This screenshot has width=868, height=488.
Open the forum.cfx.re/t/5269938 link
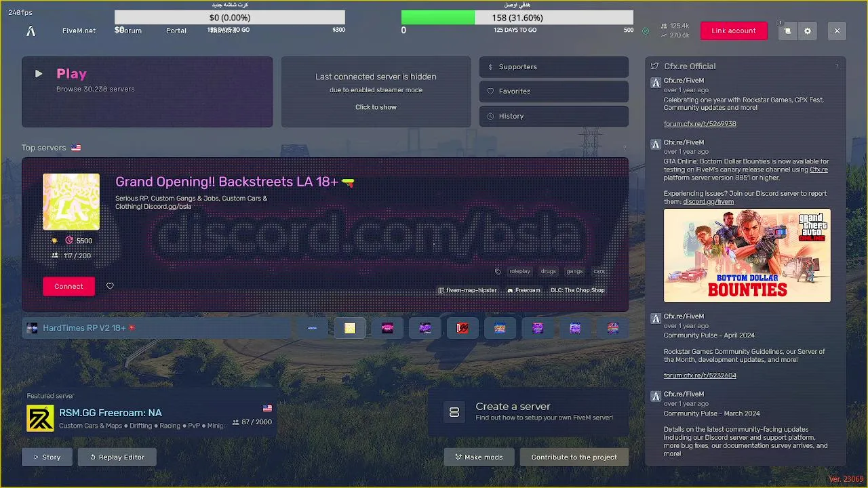click(700, 124)
